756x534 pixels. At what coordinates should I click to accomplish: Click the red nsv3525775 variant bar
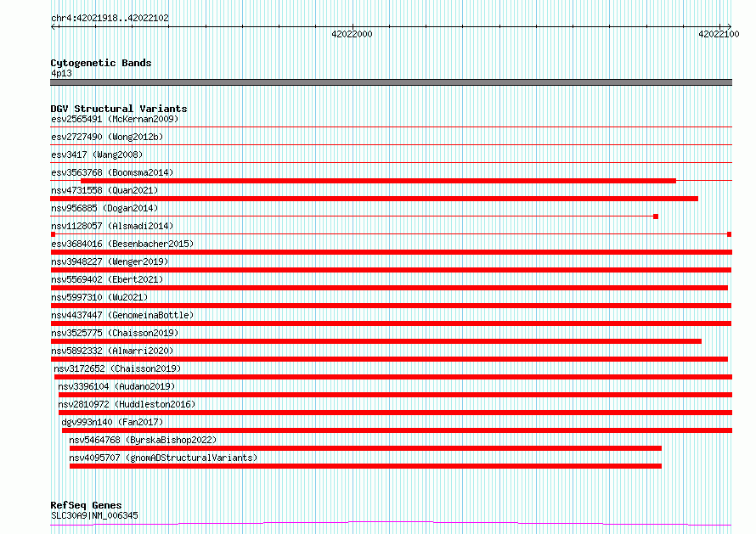pos(375,341)
